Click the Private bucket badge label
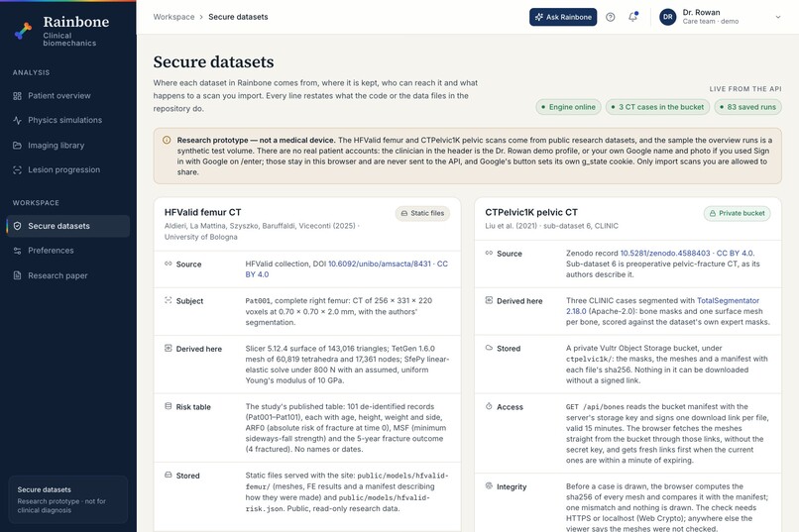The height and width of the screenshot is (532, 799). coord(742,213)
